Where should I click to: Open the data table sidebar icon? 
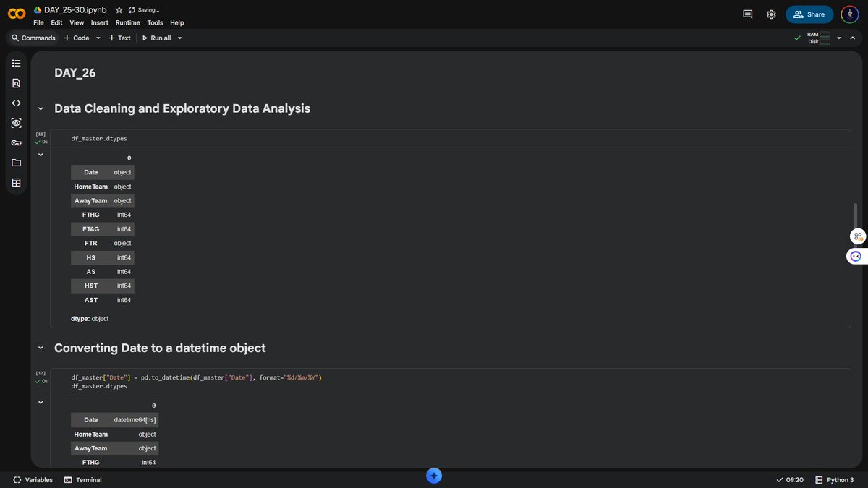click(x=17, y=182)
